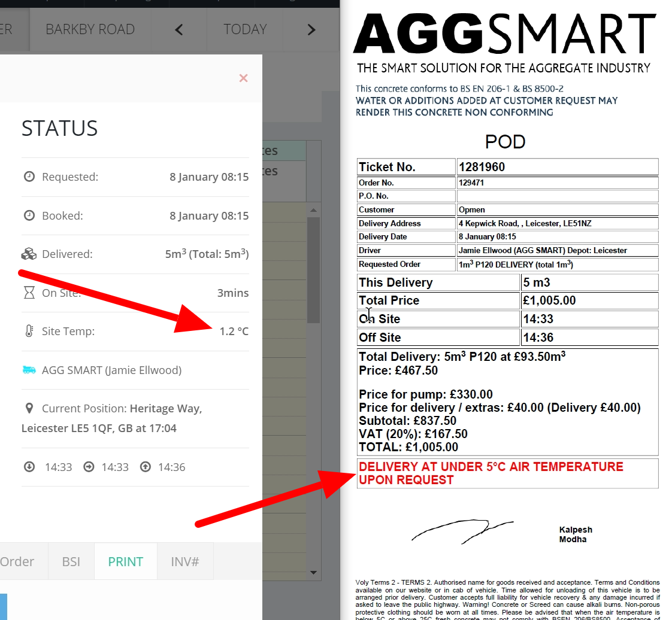Click the POD Off Site time 14:36
Viewport: 672px width, 620px height.
[x=538, y=338]
